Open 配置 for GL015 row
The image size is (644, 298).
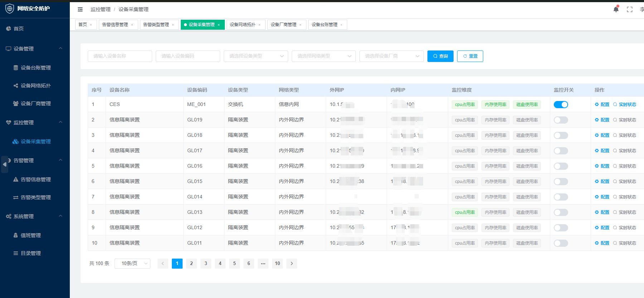602,182
